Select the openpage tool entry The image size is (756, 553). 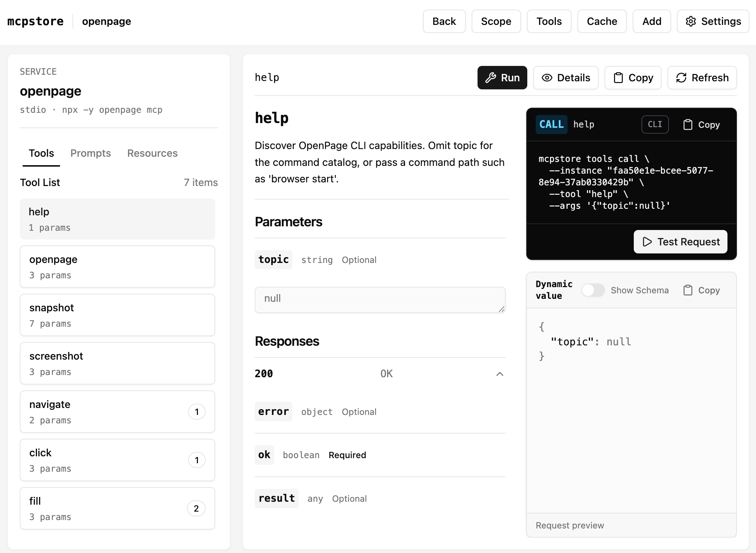pos(117,267)
